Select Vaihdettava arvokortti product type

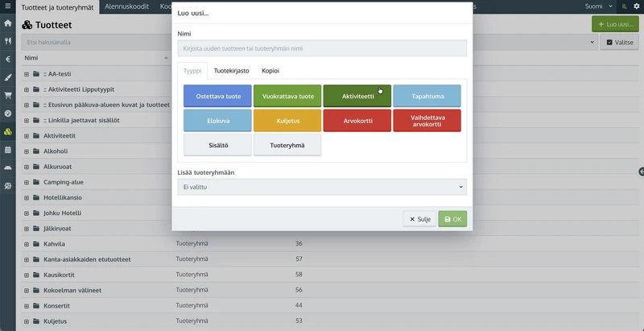[x=427, y=121]
